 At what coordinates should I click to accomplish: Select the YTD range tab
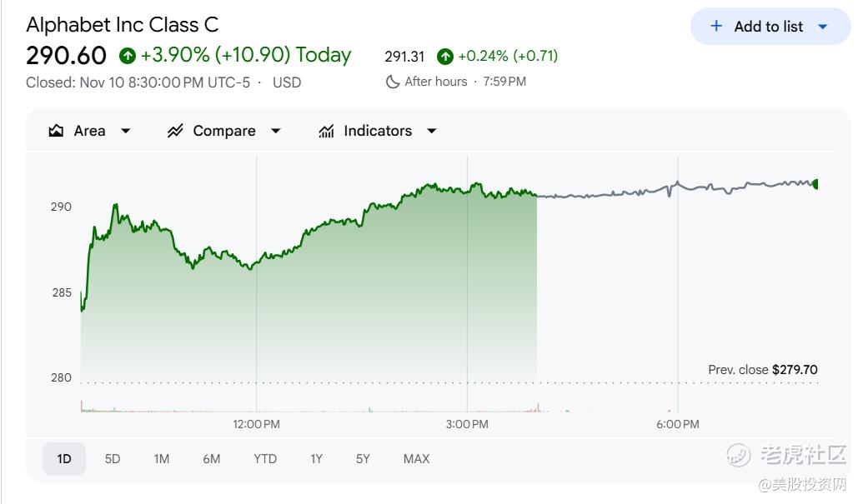pos(265,459)
